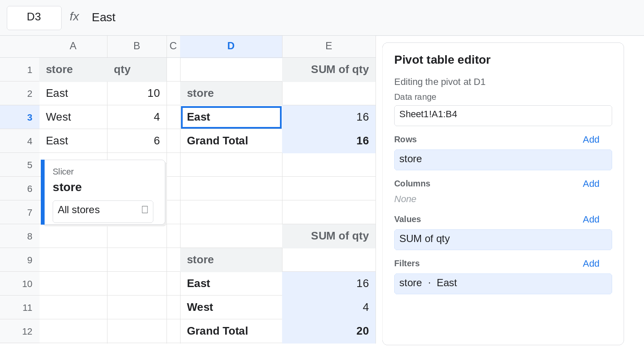Click SUM of qty header in row 8
The width and height of the screenshot is (644, 355).
329,236
